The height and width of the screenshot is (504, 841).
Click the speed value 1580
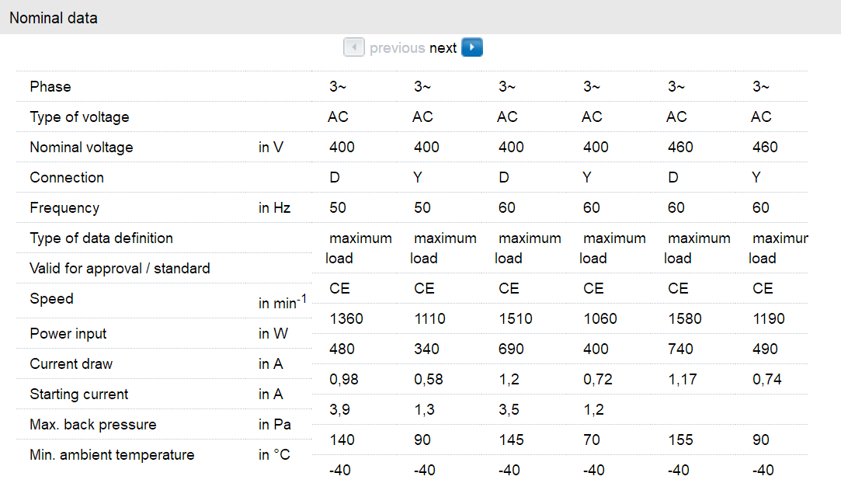(684, 318)
